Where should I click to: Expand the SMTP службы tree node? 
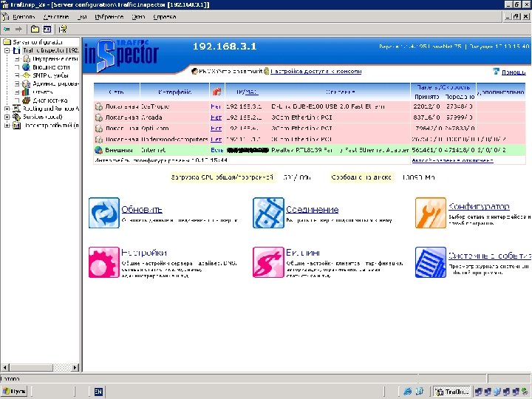coord(17,75)
